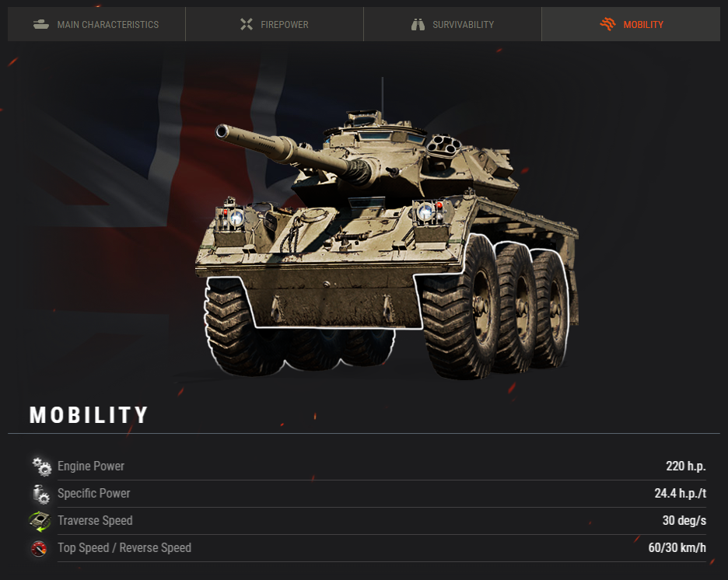This screenshot has width=728, height=580.
Task: Click the binoculars Survivability icon
Action: (x=418, y=24)
